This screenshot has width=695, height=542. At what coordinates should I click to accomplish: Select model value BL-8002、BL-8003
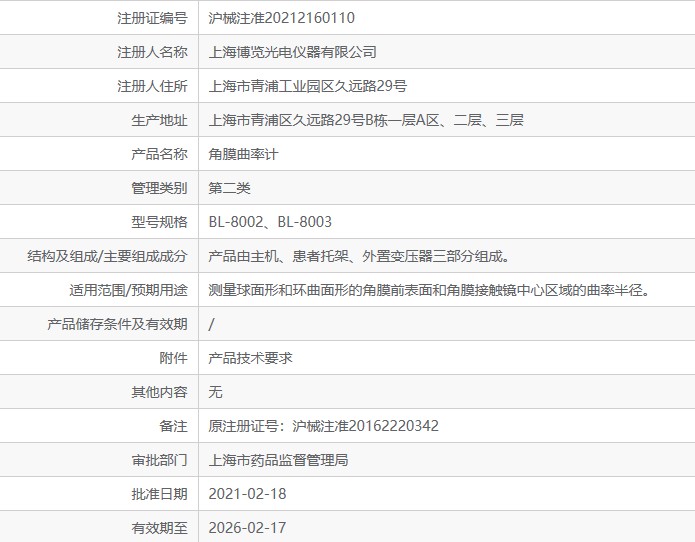pos(270,222)
